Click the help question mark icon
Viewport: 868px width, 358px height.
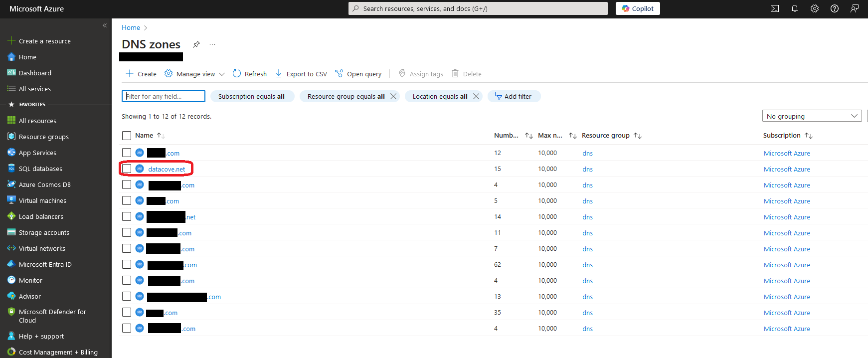pos(835,8)
